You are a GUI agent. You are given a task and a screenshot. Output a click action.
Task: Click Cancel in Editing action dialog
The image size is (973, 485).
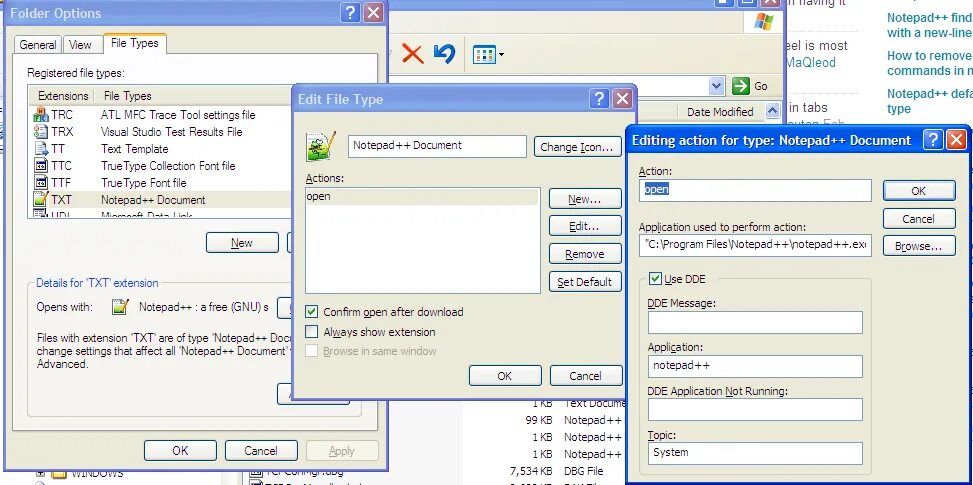coord(919,218)
